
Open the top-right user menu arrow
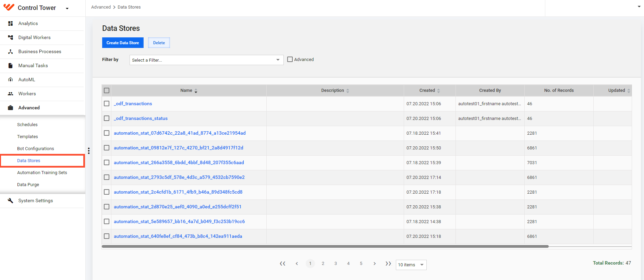point(639,7)
